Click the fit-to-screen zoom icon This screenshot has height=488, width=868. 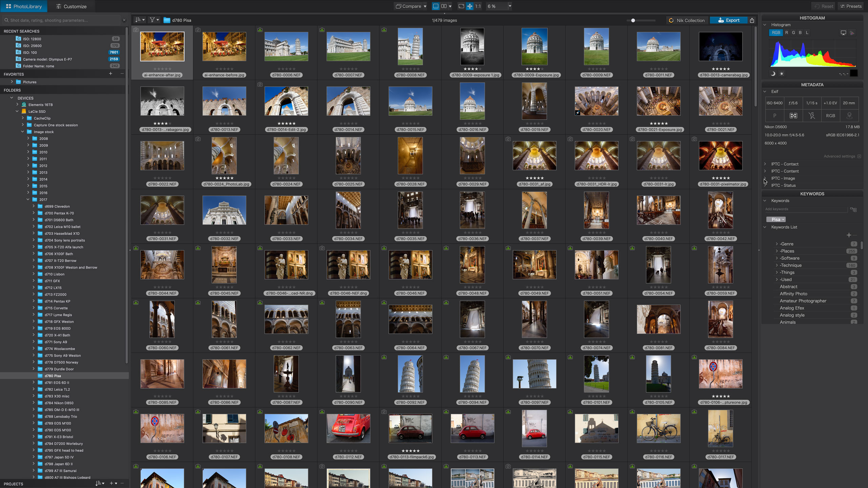point(461,6)
